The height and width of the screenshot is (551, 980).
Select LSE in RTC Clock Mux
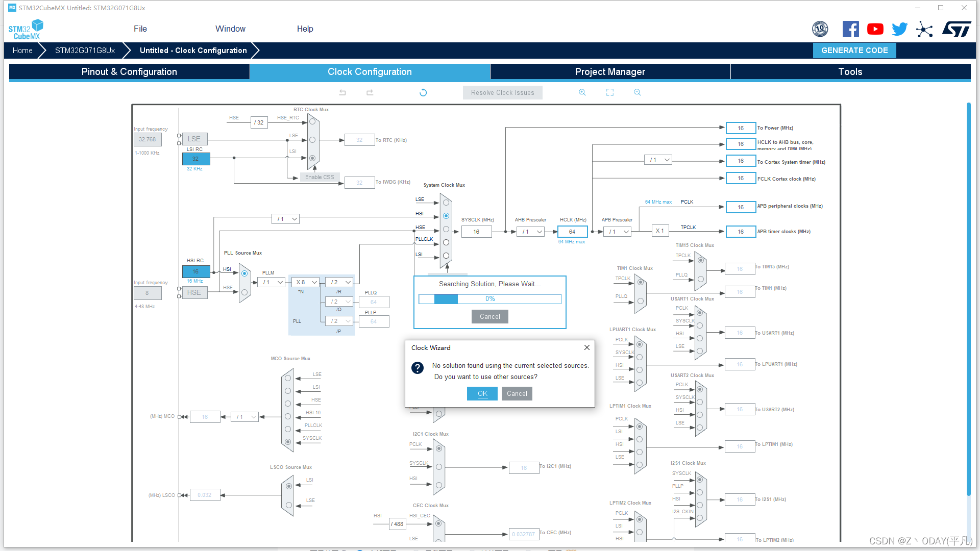pyautogui.click(x=312, y=140)
